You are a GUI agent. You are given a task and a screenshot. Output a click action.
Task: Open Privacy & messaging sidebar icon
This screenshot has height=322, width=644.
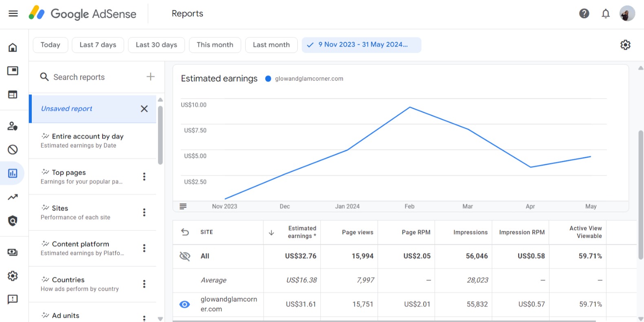click(13, 126)
